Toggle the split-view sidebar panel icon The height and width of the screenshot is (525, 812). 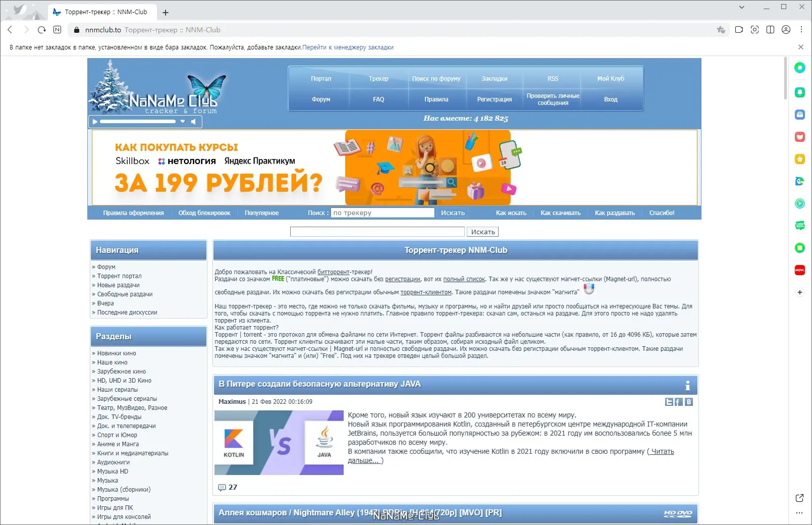tap(771, 30)
